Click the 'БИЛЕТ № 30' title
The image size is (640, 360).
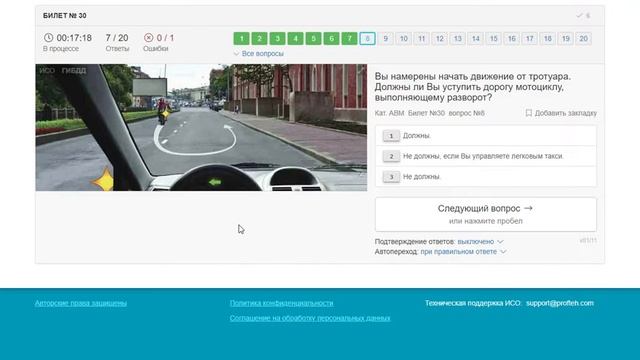coord(64,16)
